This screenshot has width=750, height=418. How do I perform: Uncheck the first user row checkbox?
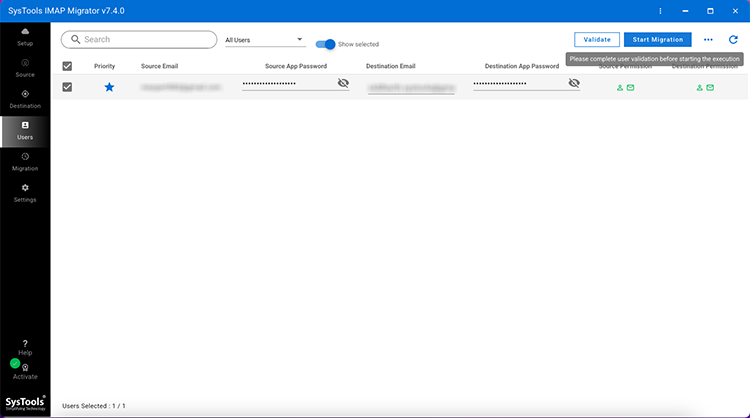click(67, 87)
